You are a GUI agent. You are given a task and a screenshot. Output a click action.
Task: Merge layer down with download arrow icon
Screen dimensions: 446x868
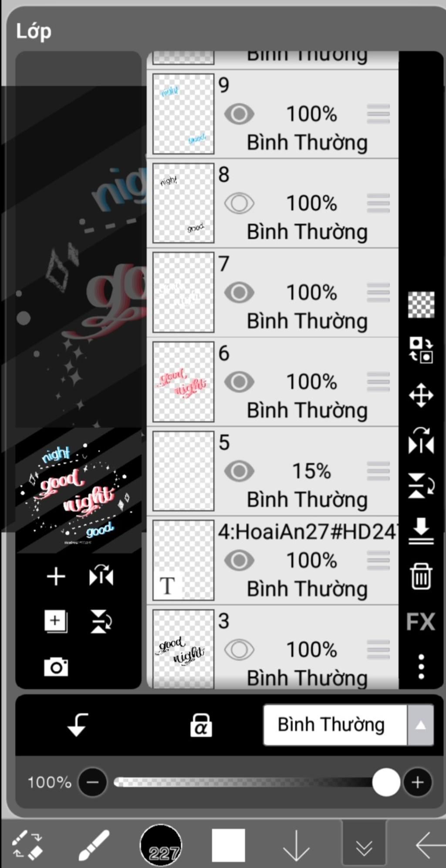pyautogui.click(x=421, y=531)
